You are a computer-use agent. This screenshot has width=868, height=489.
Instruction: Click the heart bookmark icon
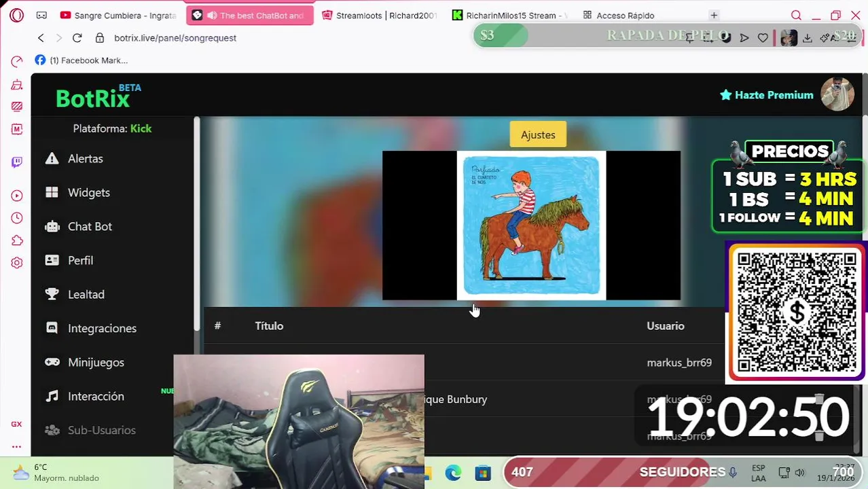click(763, 38)
